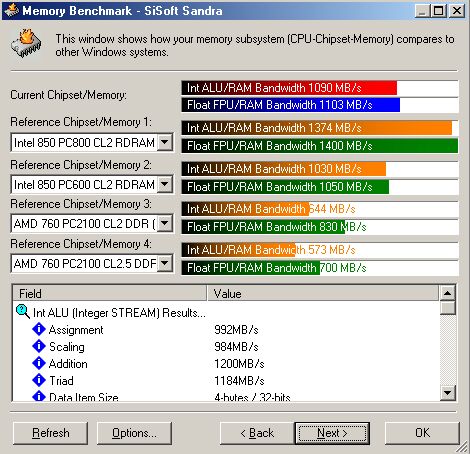470x454 pixels.
Task: Click the Field column header
Action: pyautogui.click(x=110, y=293)
